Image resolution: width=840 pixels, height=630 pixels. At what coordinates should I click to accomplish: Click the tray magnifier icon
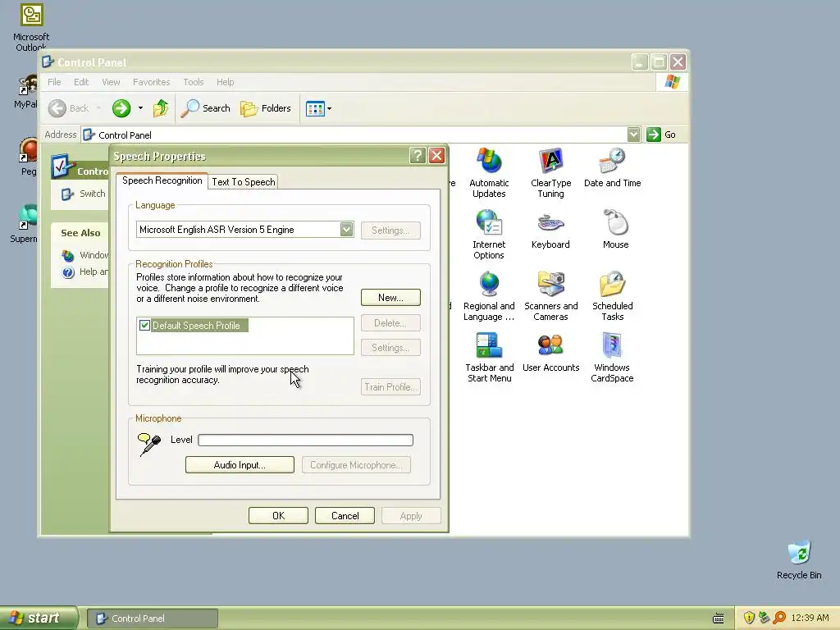click(x=779, y=618)
